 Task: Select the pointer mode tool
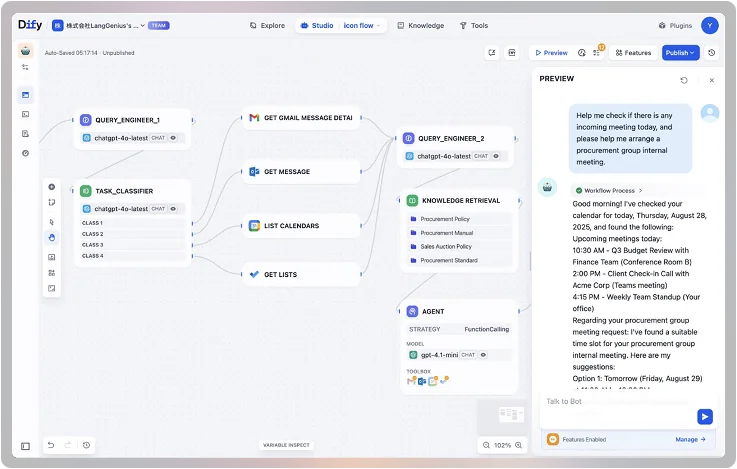click(52, 221)
